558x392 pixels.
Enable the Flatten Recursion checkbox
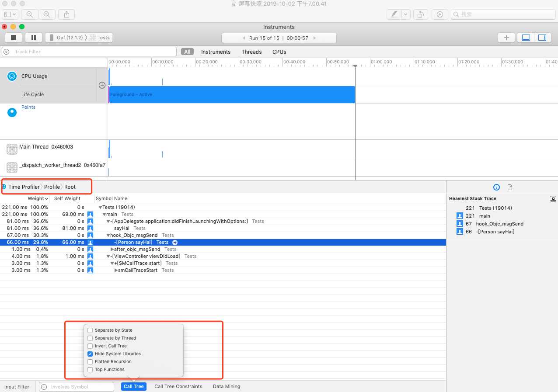point(90,362)
